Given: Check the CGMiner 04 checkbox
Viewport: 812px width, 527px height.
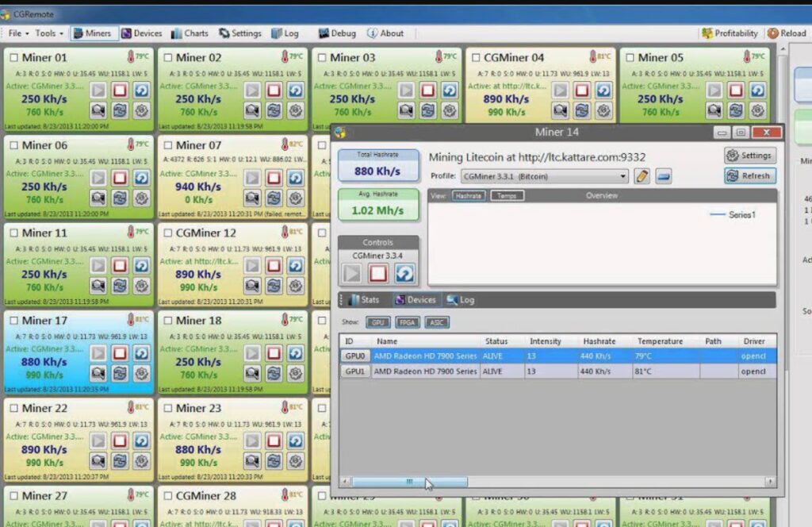Looking at the screenshot, I should tap(476, 57).
